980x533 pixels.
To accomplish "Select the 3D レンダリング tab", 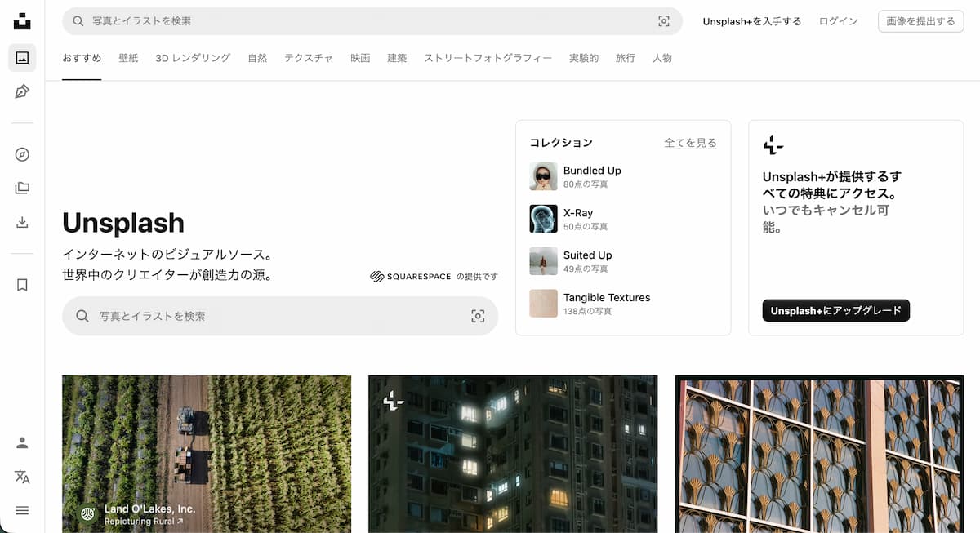I will point(192,58).
